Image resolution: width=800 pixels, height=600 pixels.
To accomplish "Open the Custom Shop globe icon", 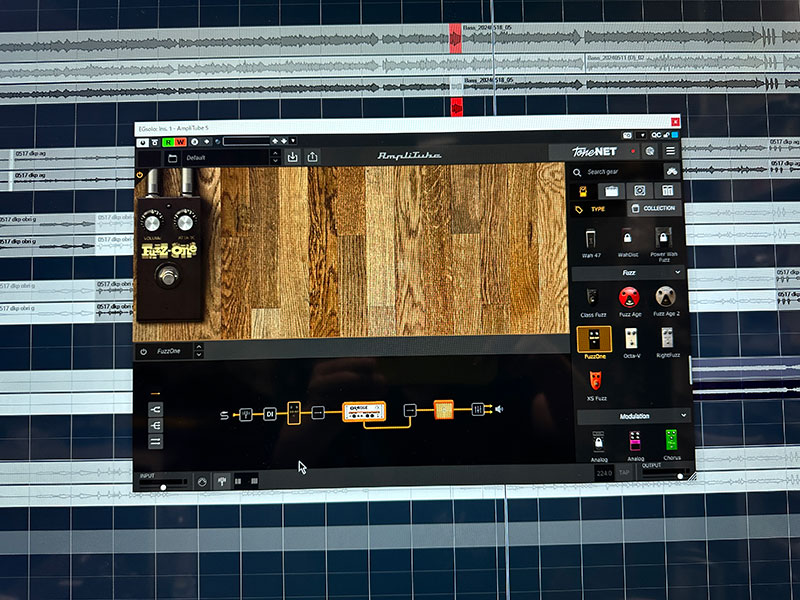I will (649, 151).
